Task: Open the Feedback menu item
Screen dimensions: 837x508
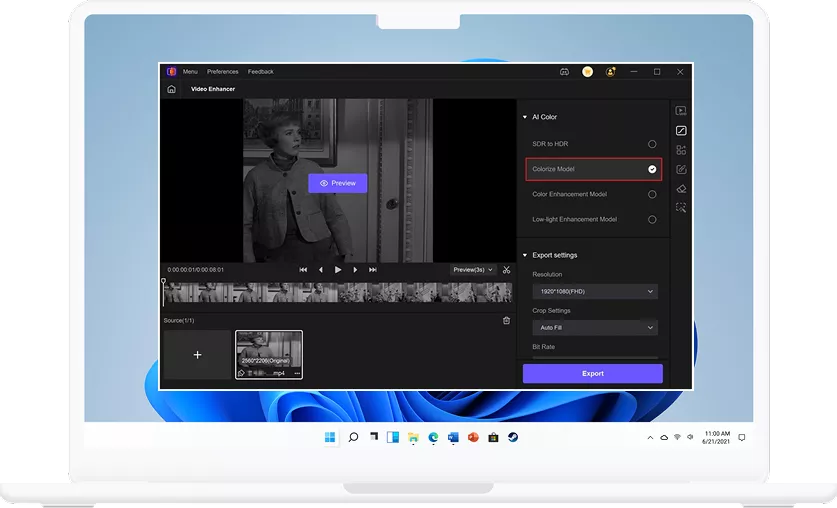Action: point(260,72)
